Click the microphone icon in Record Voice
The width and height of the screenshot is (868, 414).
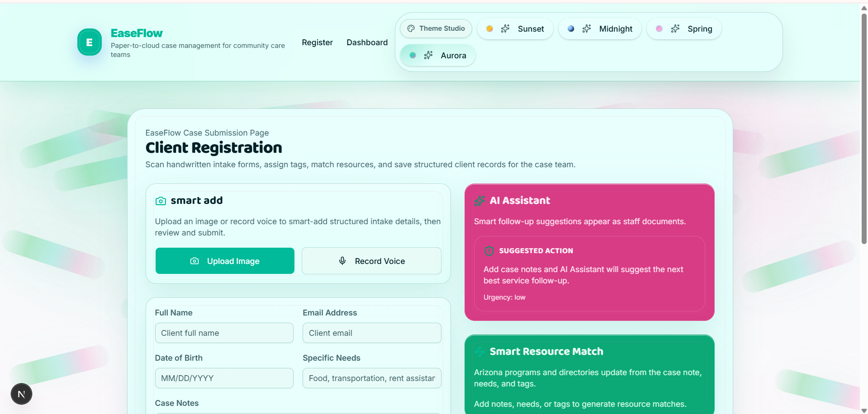point(342,261)
